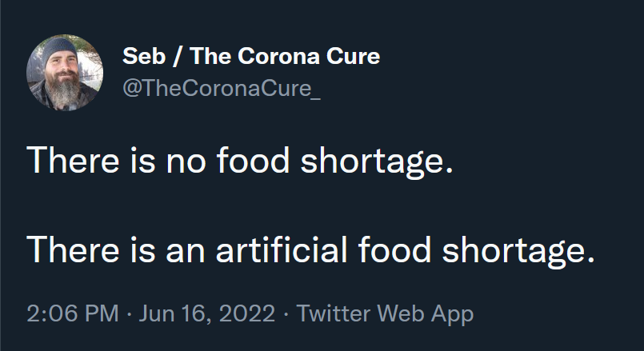Click the sentence about an artificial food shortage
The width and height of the screenshot is (644, 351).
tap(311, 250)
